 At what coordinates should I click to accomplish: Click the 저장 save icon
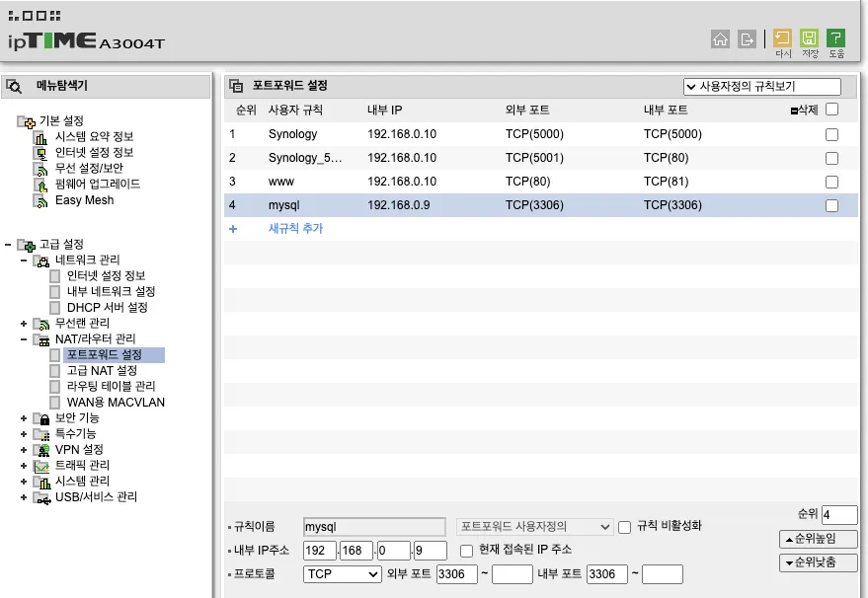(x=810, y=38)
